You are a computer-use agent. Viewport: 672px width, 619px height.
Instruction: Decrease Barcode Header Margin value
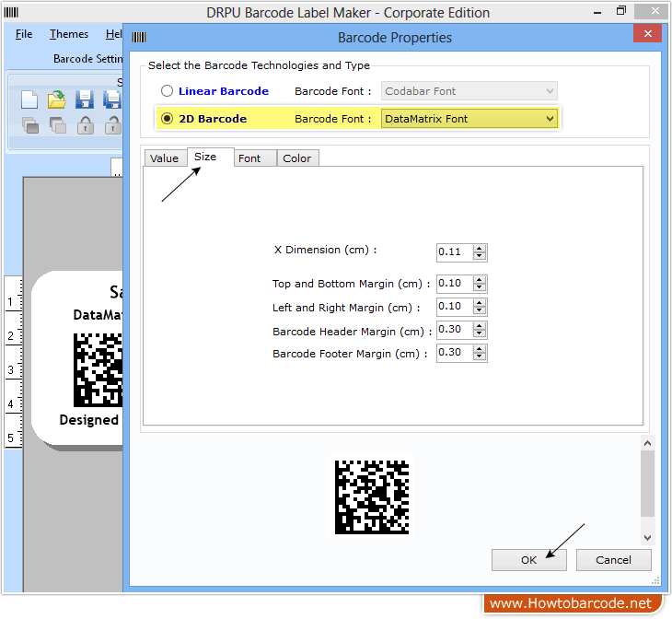coord(480,333)
